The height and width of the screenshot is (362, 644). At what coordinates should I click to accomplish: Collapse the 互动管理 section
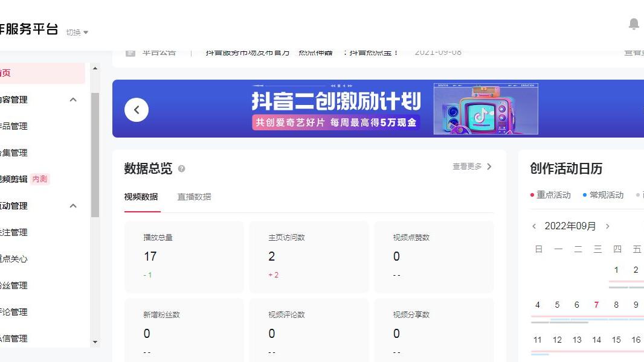pos(73,206)
